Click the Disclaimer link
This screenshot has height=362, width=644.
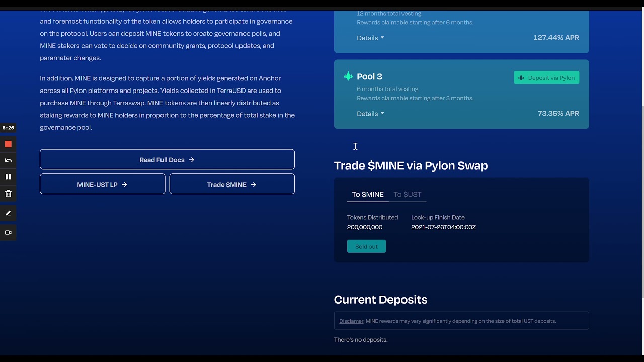[x=351, y=321]
